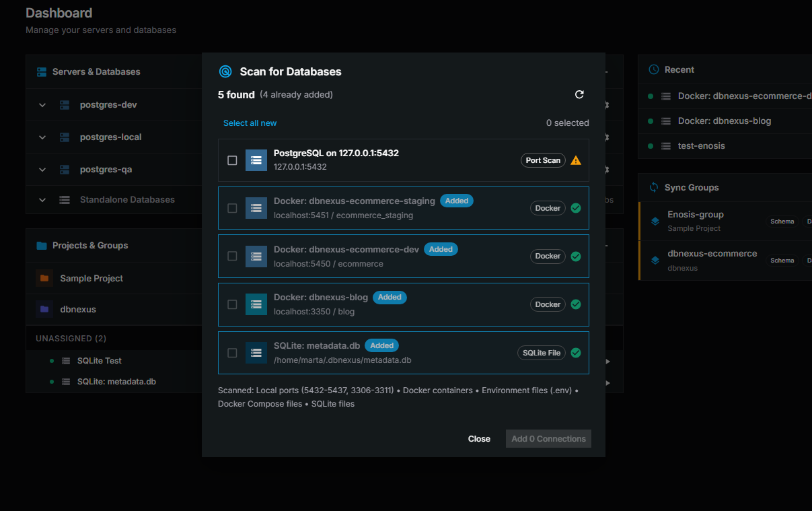Check the SQLite: metadata.db checkbox
This screenshot has width=812, height=511.
[232, 353]
